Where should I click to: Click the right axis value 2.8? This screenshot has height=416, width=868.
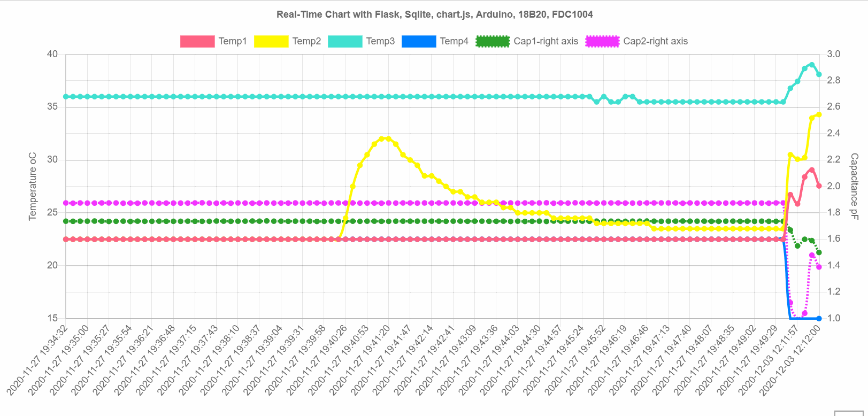coord(833,80)
